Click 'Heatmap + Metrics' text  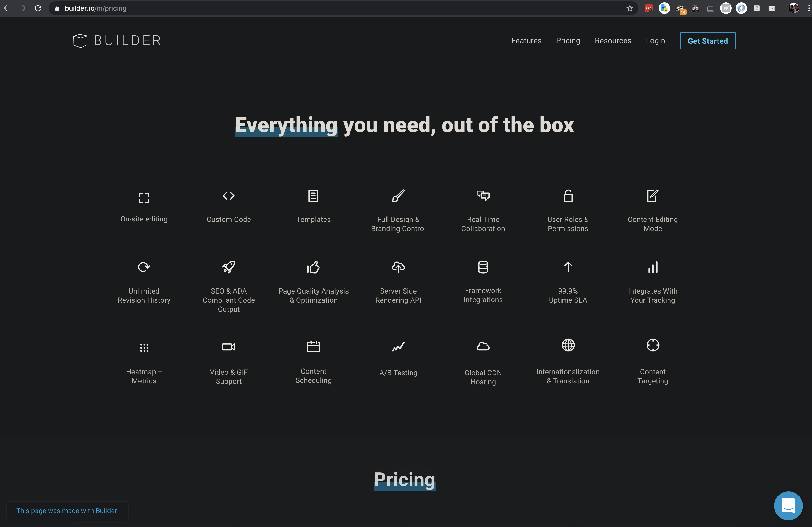144,376
